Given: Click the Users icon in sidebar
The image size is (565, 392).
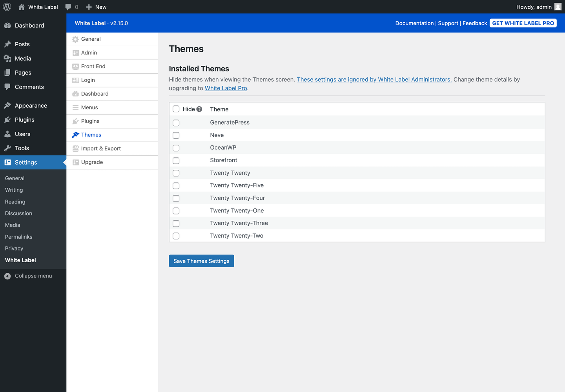Looking at the screenshot, I should [8, 134].
